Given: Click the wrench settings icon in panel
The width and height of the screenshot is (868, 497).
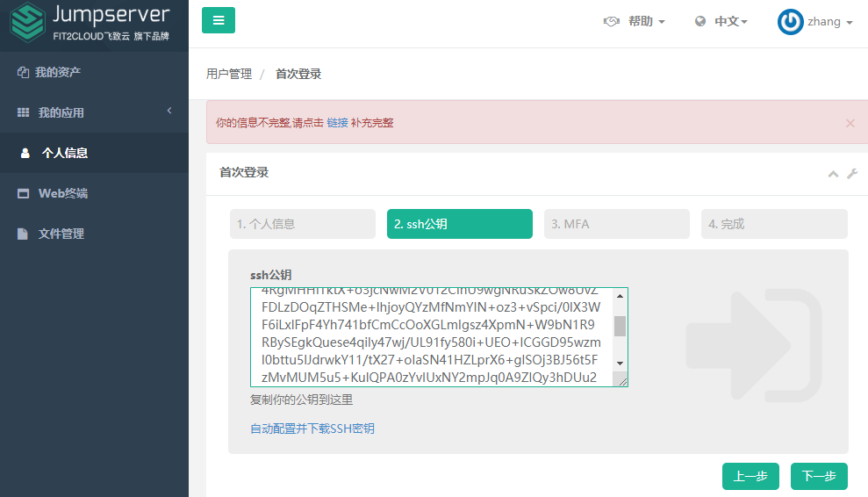Looking at the screenshot, I should click(851, 174).
